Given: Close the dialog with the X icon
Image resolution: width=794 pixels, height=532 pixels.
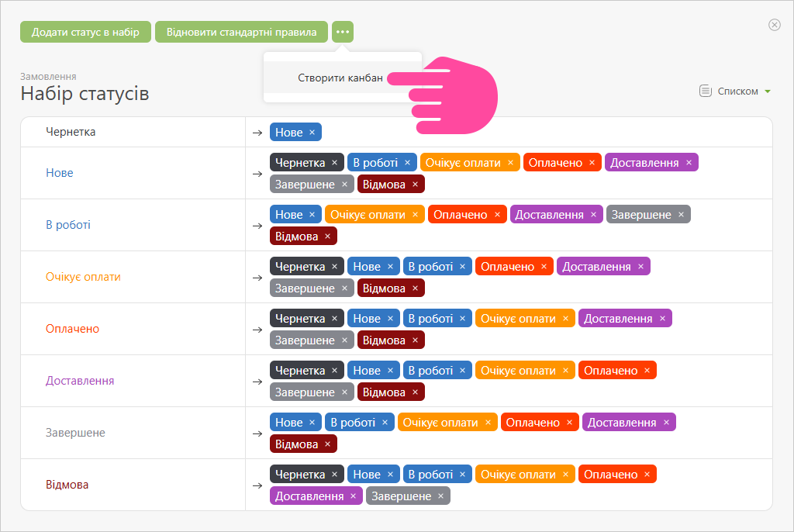Looking at the screenshot, I should click(775, 25).
